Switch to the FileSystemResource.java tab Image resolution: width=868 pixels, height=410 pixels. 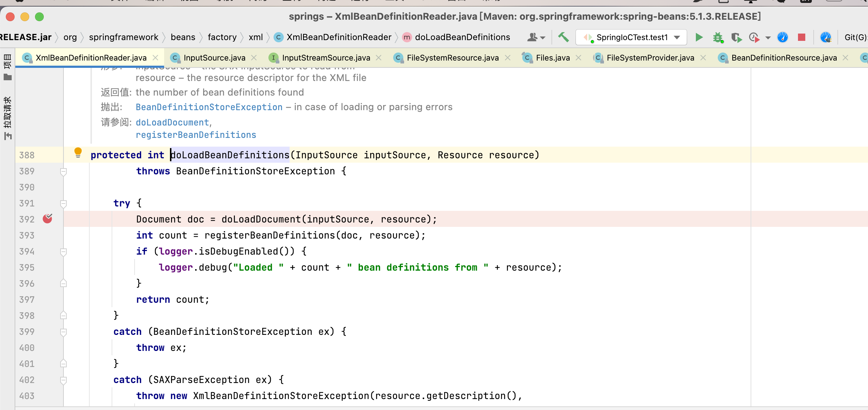tap(453, 58)
